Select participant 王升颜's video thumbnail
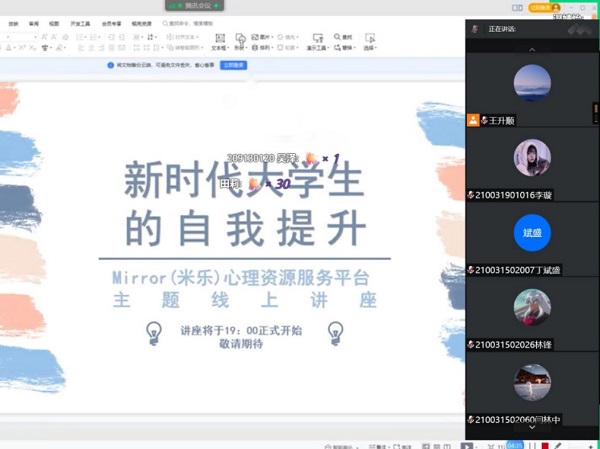This screenshot has width=600, height=449. (532, 83)
